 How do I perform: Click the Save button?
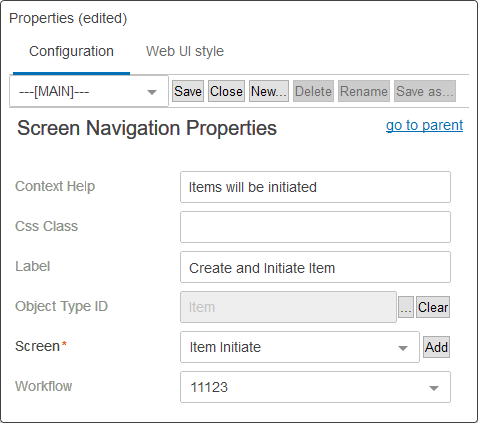point(188,91)
